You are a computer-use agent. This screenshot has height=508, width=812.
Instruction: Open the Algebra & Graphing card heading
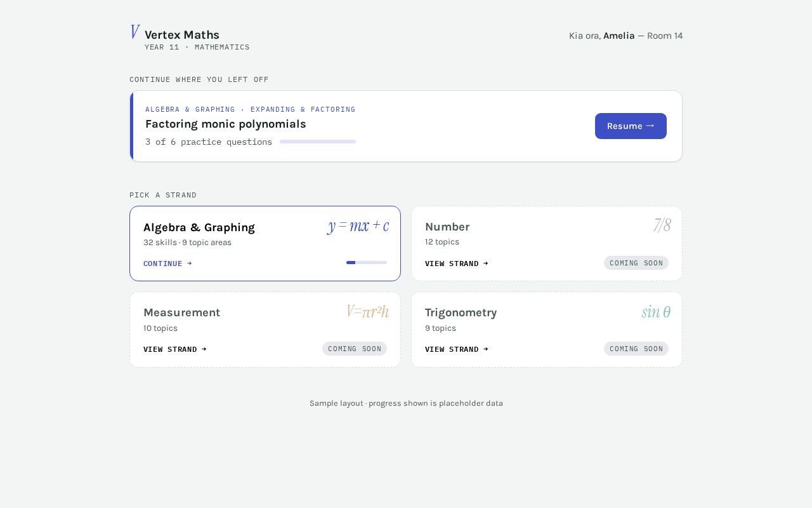pos(199,227)
